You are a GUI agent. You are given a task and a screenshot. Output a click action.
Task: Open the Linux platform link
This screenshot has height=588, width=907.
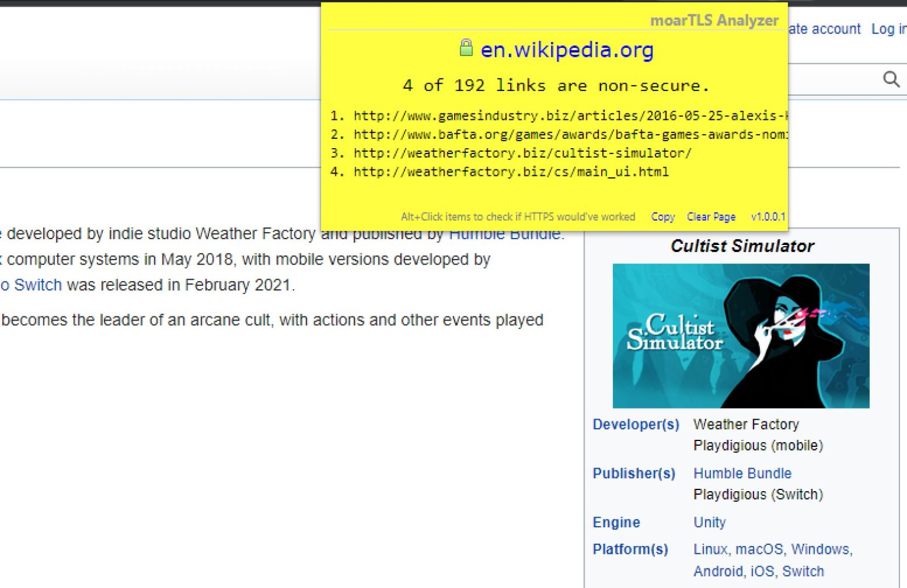click(x=710, y=550)
